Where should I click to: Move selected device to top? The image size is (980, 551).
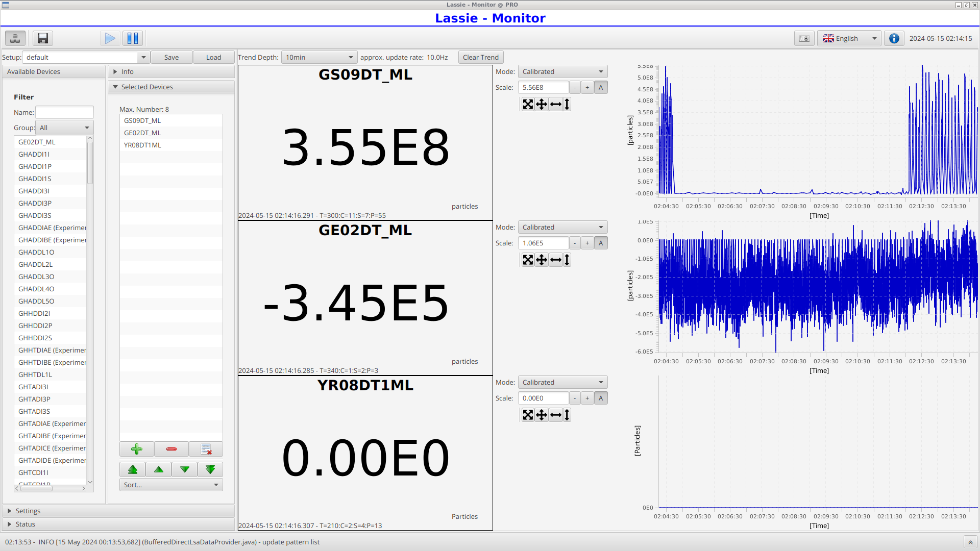[x=133, y=469]
